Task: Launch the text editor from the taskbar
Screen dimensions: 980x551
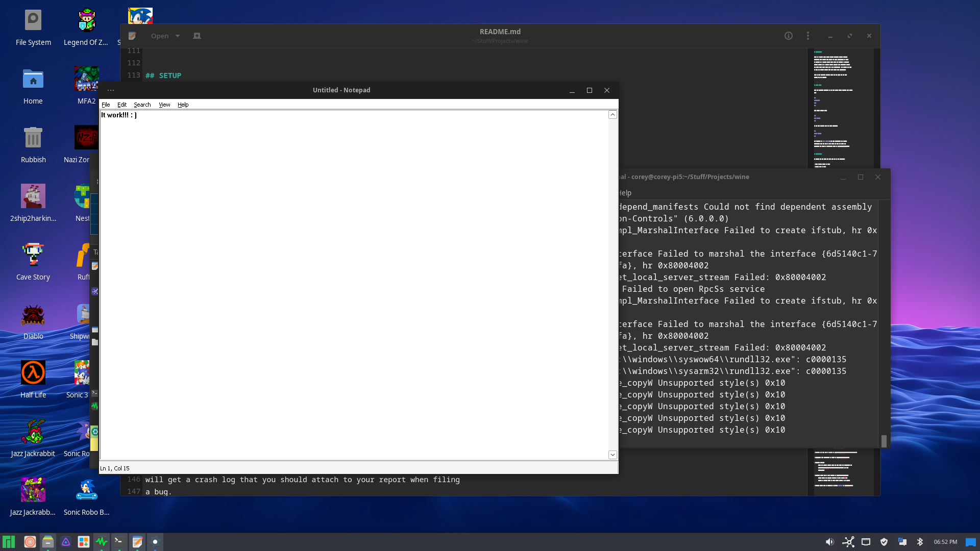Action: point(137,542)
